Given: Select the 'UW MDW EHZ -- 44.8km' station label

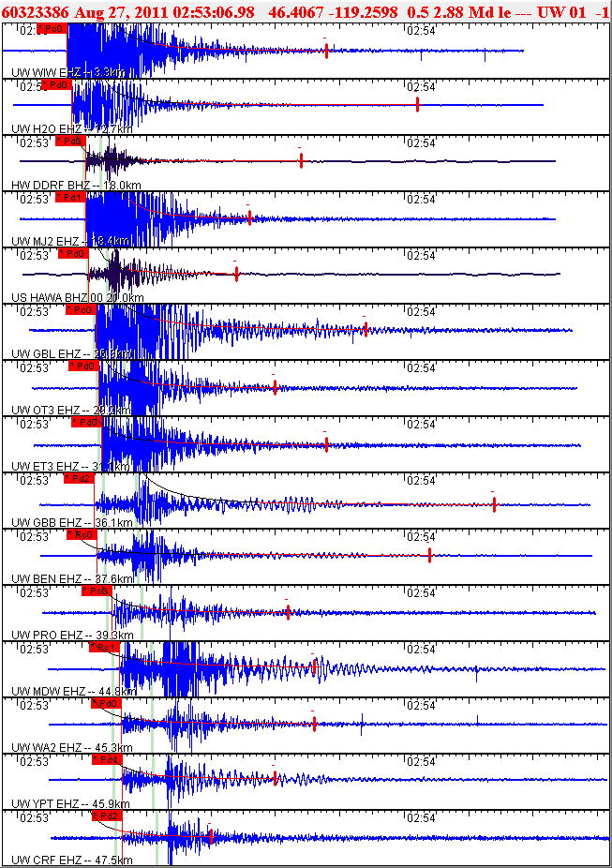Looking at the screenshot, I should (74, 692).
